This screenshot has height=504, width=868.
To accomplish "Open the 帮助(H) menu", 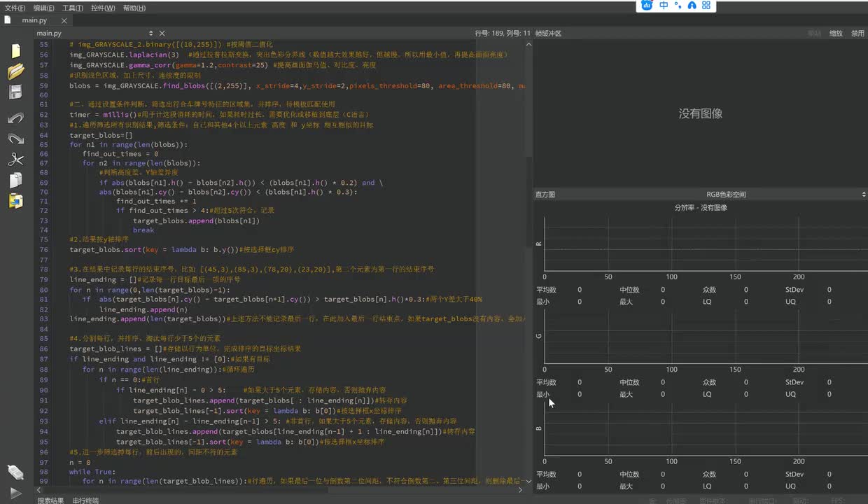I will point(134,8).
